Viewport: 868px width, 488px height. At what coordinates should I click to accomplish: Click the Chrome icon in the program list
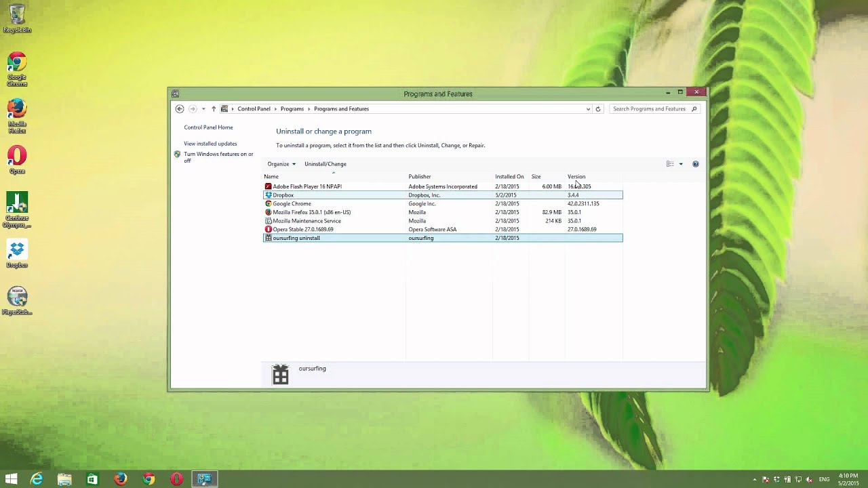pos(269,203)
